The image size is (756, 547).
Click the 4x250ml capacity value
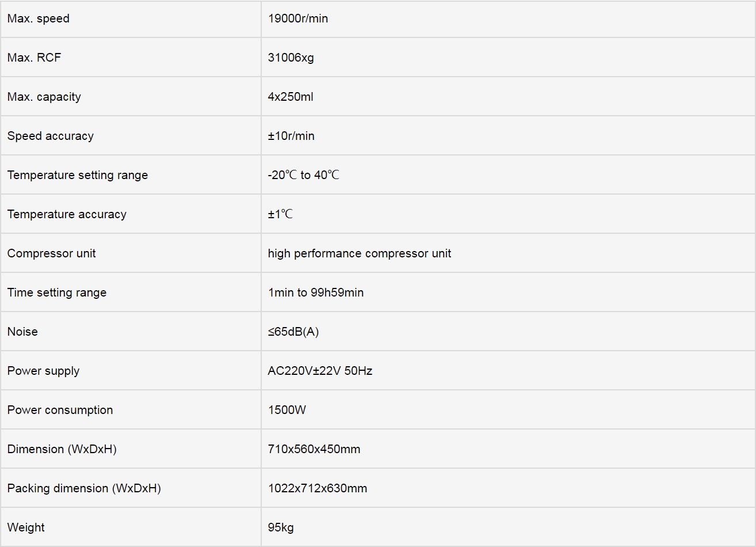291,97
